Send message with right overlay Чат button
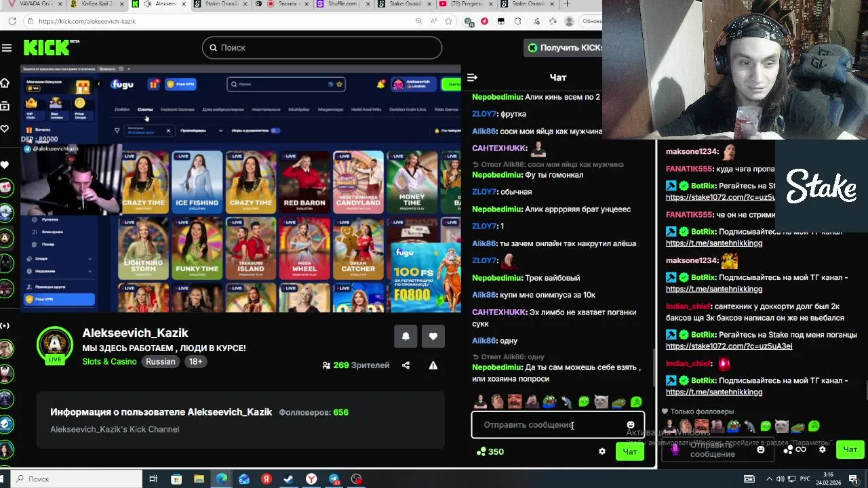868x488 pixels. (x=850, y=449)
